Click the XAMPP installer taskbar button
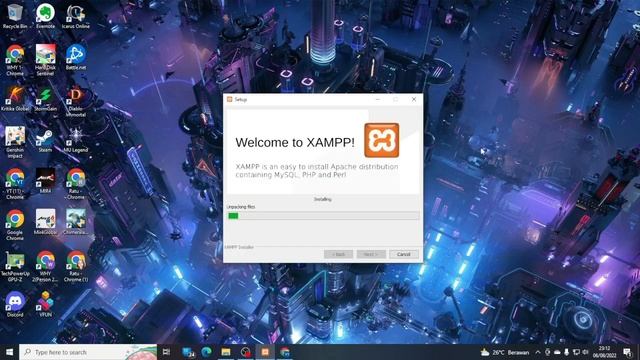The image size is (640, 360). tap(265, 352)
